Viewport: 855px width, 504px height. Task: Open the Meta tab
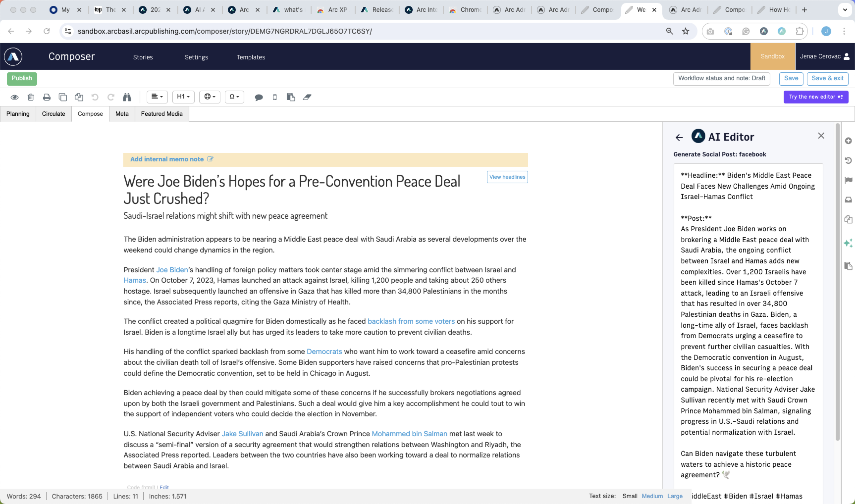pyautogui.click(x=122, y=114)
